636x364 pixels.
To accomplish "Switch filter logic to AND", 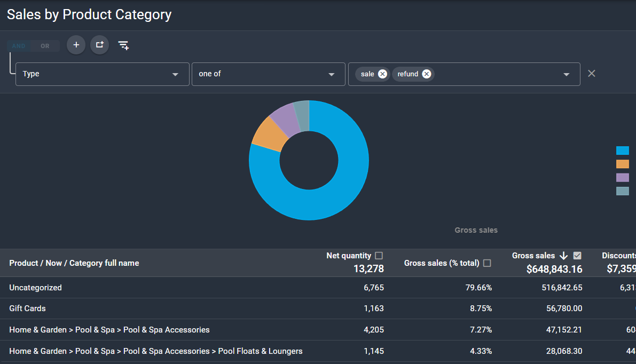I will [x=19, y=46].
